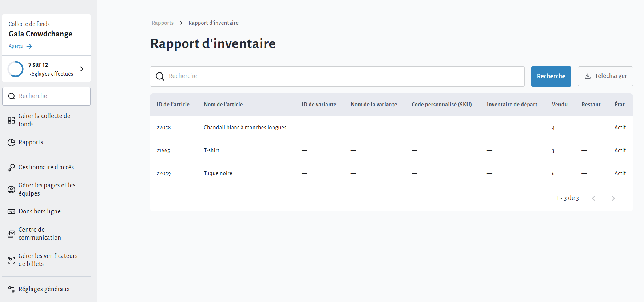
Task: Click article ID 22059
Action: (x=164, y=174)
